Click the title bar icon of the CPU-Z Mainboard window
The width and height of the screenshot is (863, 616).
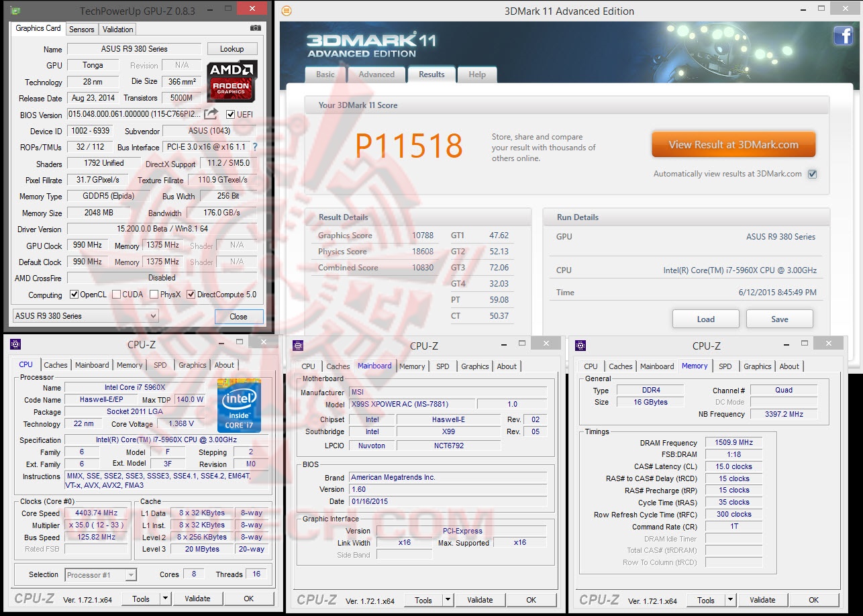298,346
